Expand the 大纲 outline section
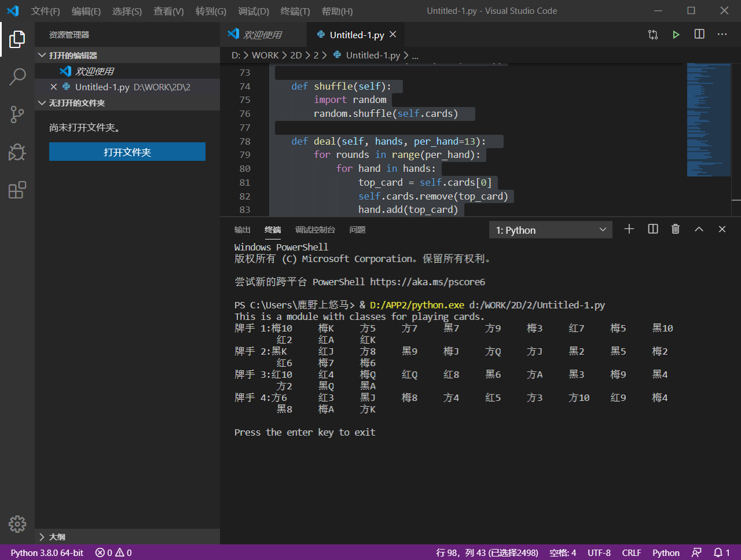 coord(57,537)
